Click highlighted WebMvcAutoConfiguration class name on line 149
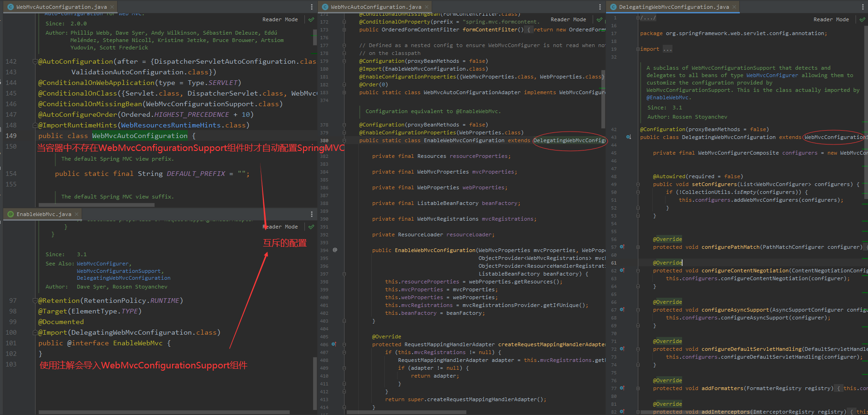Viewport: 868px width, 415px height. pos(140,136)
